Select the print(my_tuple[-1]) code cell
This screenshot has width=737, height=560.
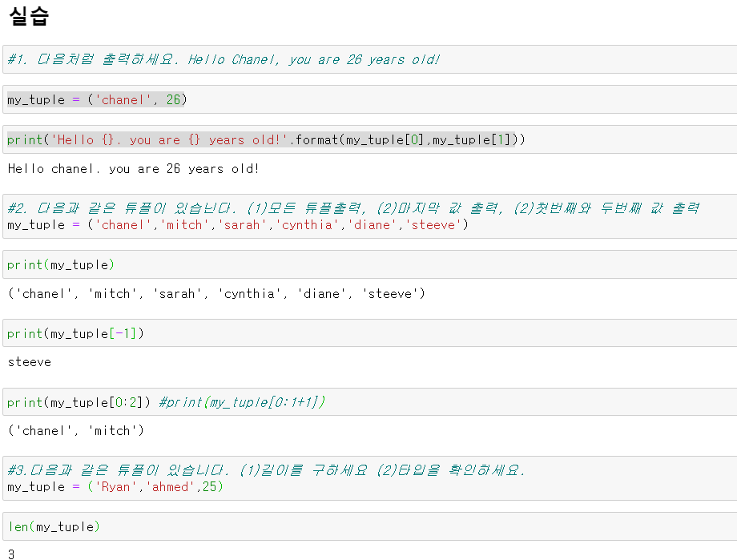point(369,333)
